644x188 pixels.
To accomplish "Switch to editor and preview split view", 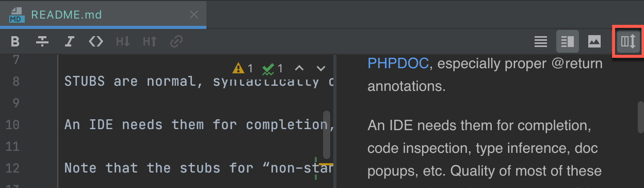I will tap(568, 41).
